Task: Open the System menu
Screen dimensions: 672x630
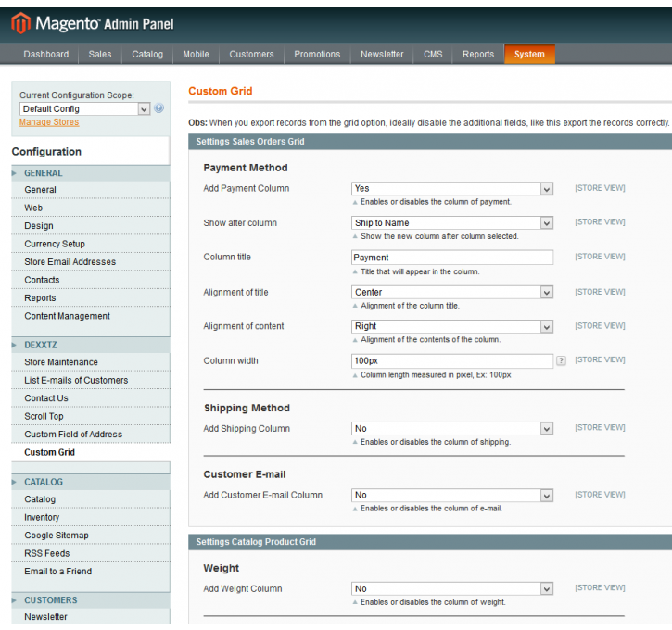Action: pyautogui.click(x=529, y=55)
